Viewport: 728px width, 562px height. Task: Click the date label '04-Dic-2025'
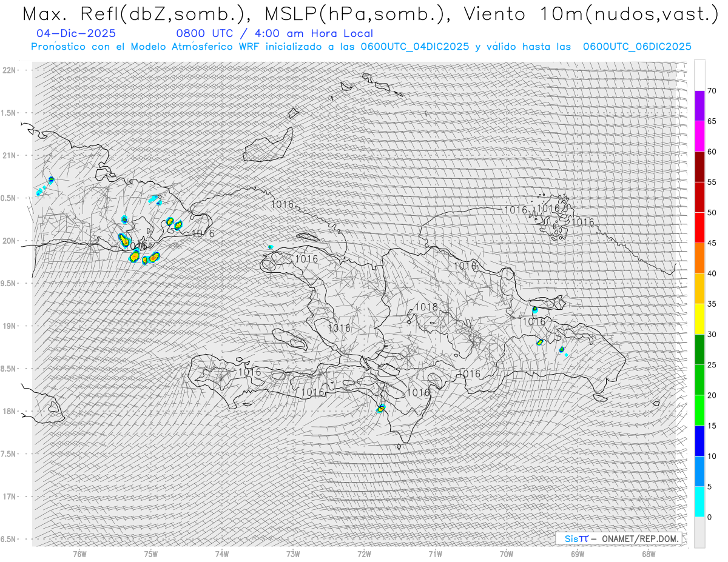pyautogui.click(x=76, y=33)
